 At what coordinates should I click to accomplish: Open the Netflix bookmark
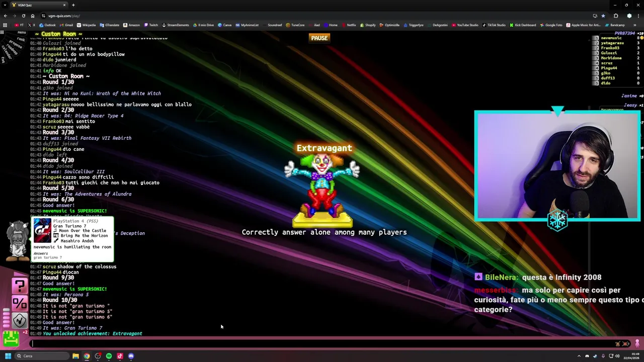tap(349, 25)
